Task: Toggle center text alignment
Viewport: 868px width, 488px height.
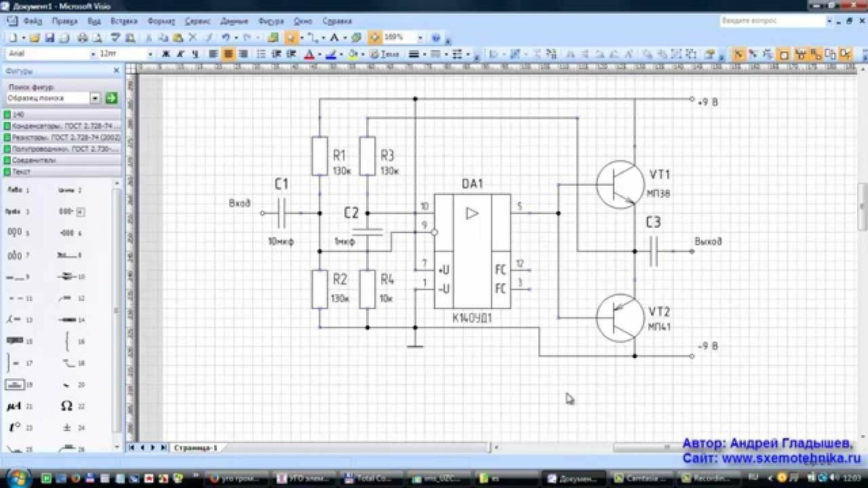Action: 229,53
